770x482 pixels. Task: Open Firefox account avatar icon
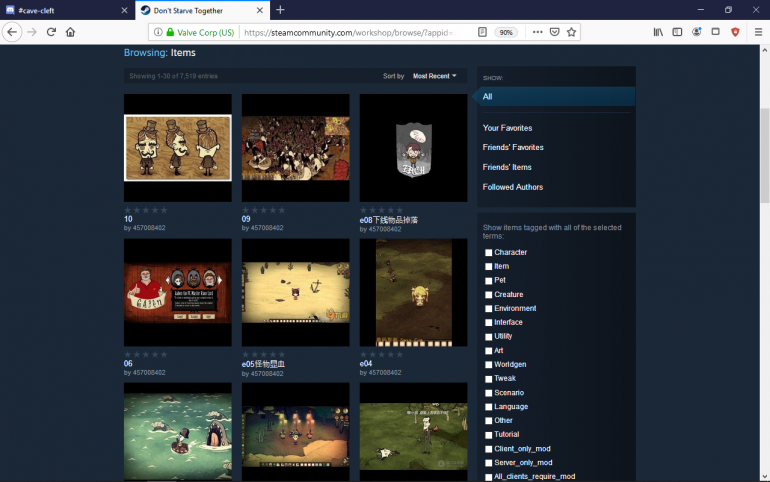(696, 32)
